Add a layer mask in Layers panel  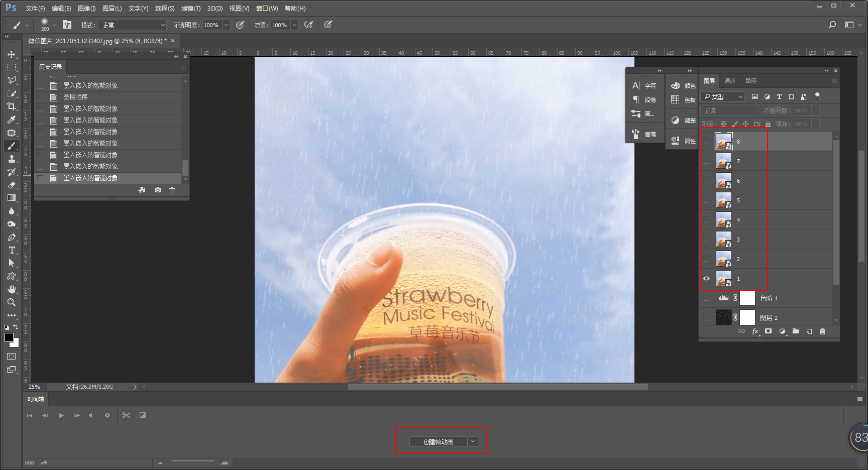point(768,331)
